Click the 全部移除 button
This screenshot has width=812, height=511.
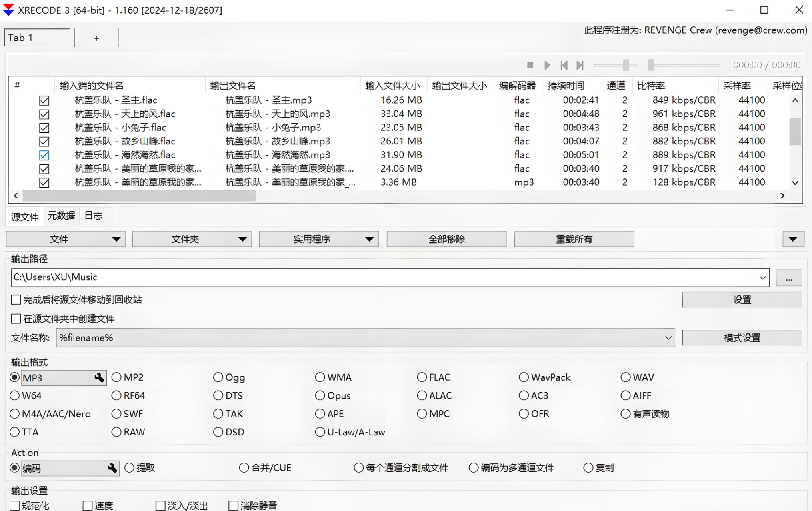click(x=446, y=239)
